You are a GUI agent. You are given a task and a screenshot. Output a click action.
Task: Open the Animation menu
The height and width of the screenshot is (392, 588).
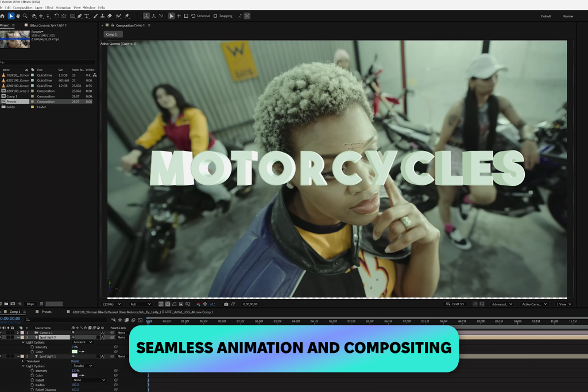point(63,7)
